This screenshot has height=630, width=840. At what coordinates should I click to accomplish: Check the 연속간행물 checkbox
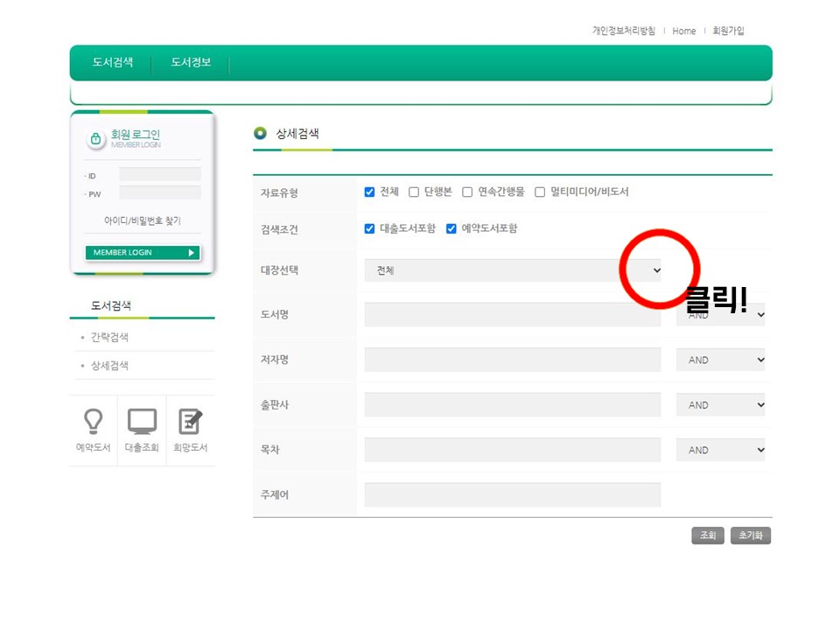(x=467, y=192)
